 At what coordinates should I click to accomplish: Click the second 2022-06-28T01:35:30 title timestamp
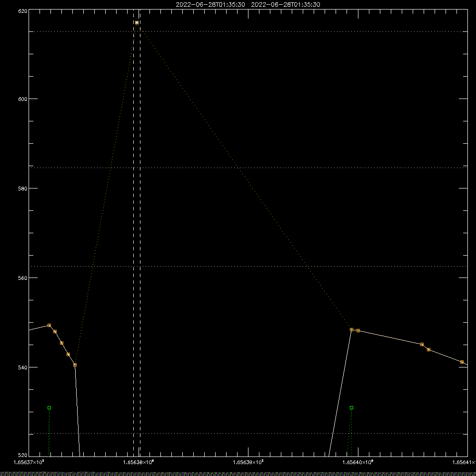click(286, 5)
